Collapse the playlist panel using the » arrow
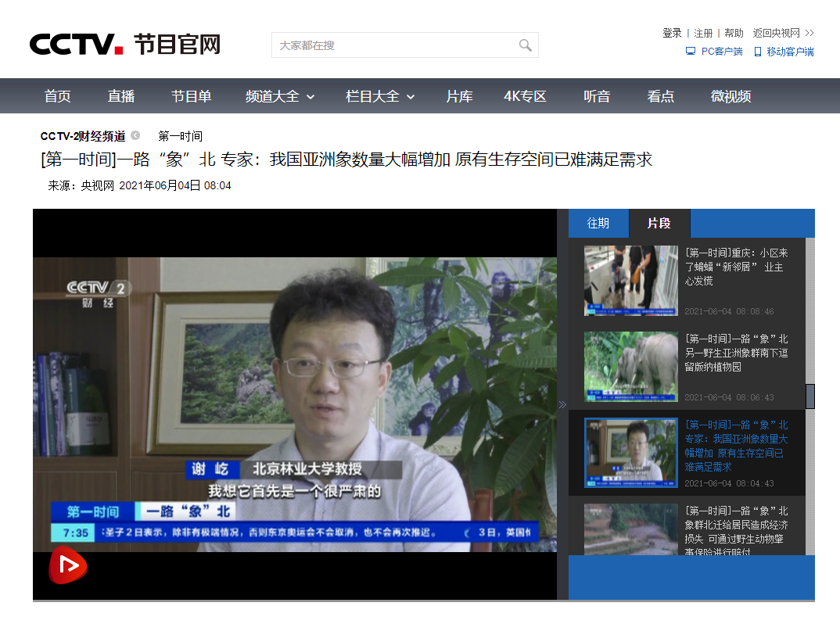This screenshot has height=617, width=840. click(562, 405)
